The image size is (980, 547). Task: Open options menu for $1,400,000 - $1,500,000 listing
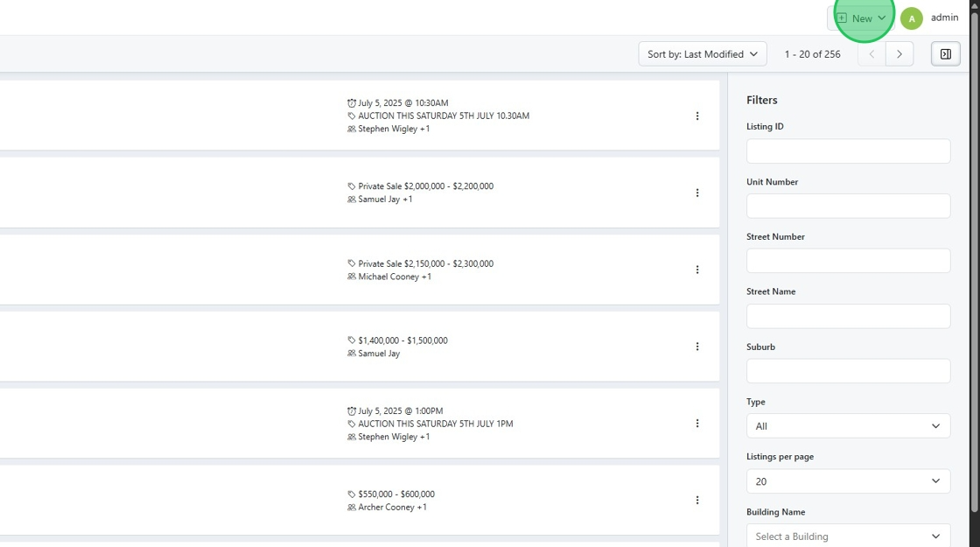coord(697,347)
